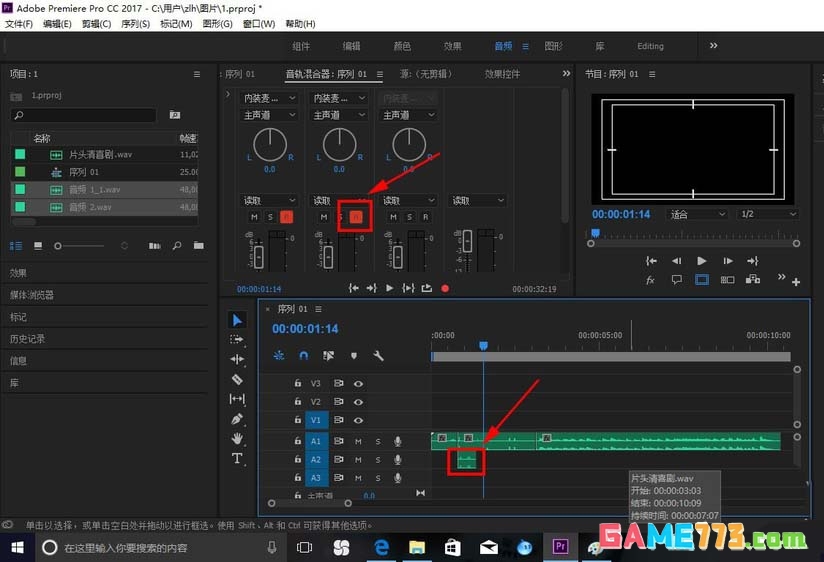
Task: Select the Slip tool
Action: (x=237, y=399)
